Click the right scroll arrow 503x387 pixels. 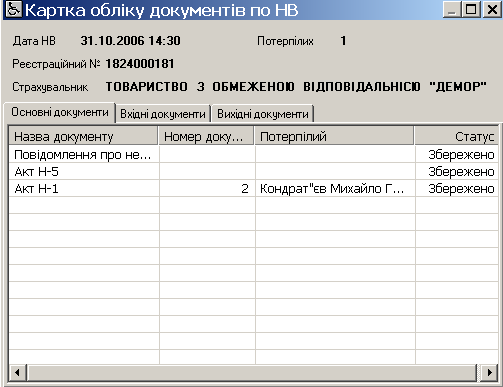[489, 372]
